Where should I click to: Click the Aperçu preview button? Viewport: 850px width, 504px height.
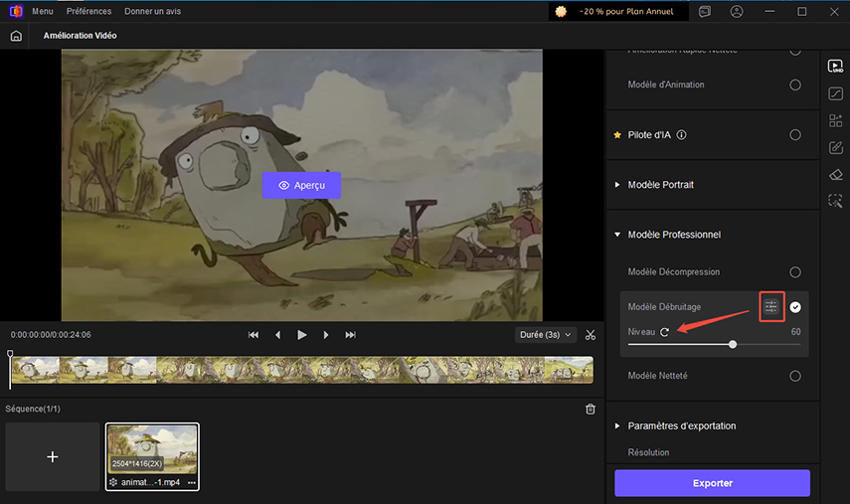click(x=301, y=185)
